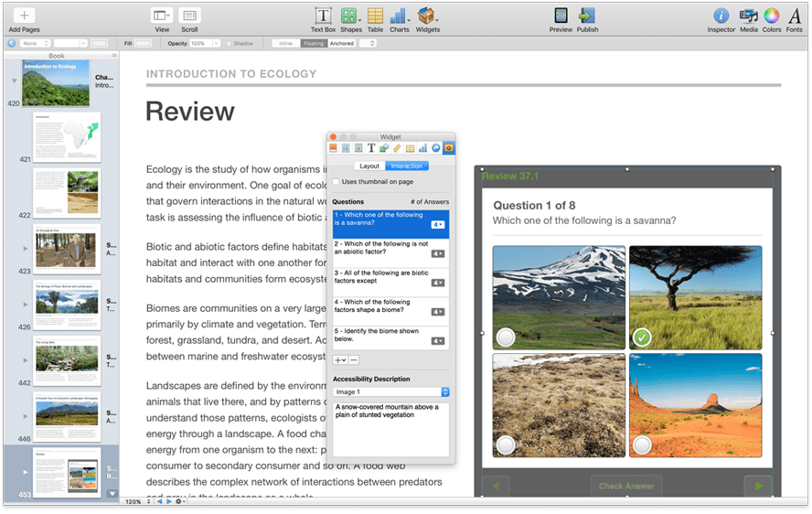Select the checked savanna tree answer

click(x=642, y=337)
